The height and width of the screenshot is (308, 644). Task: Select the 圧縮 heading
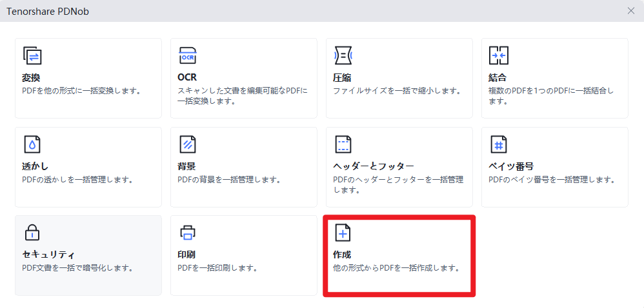pyautogui.click(x=342, y=78)
